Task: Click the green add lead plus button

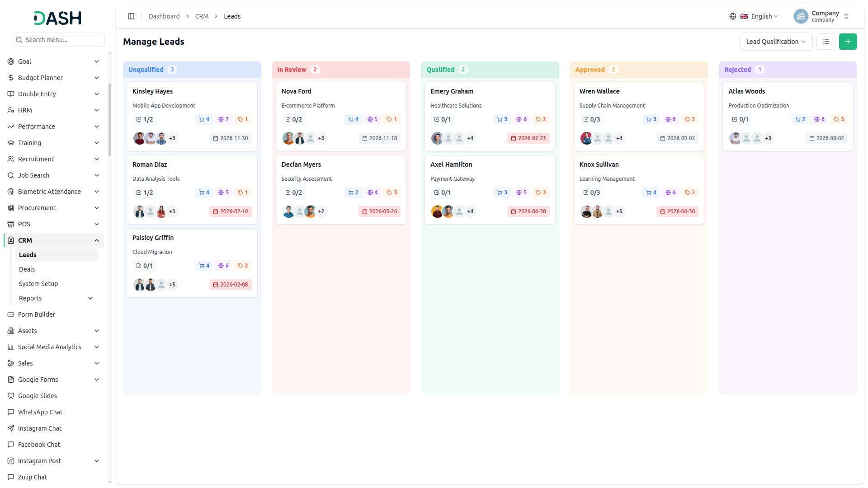Action: pyautogui.click(x=848, y=42)
